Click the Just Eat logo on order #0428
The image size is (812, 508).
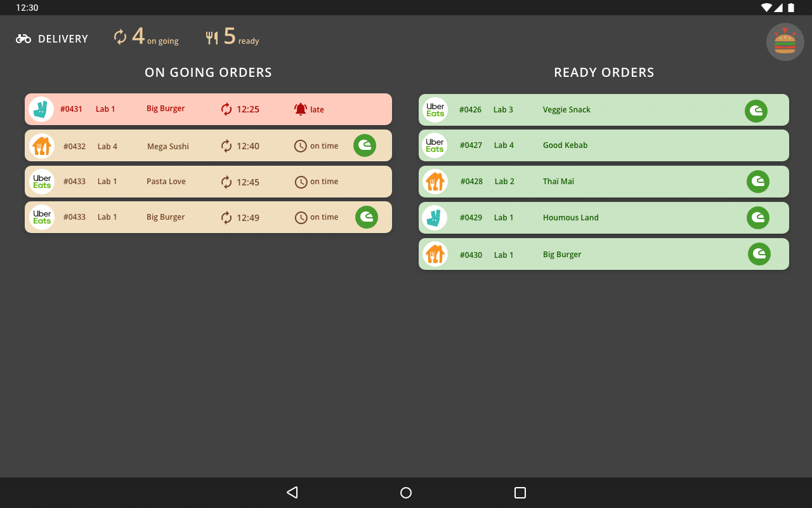click(435, 182)
